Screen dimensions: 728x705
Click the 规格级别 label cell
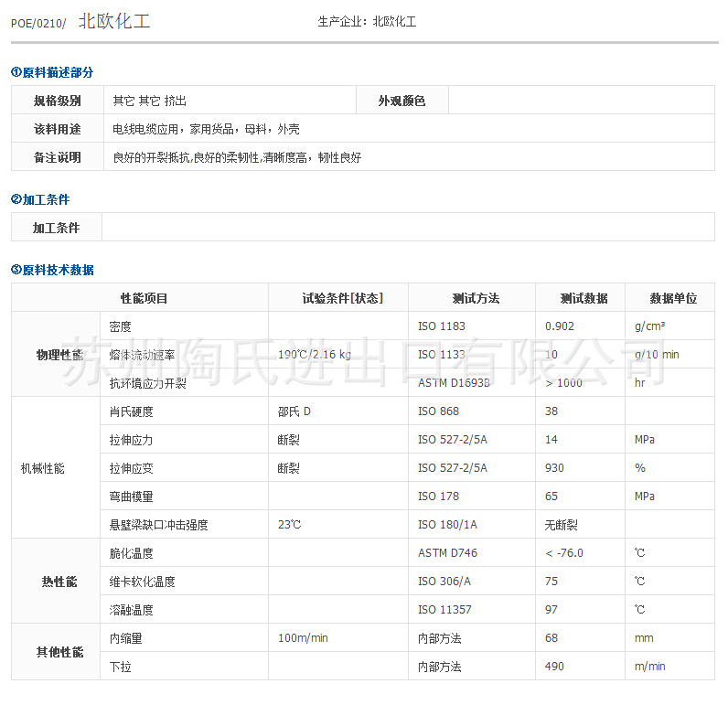coord(58,101)
